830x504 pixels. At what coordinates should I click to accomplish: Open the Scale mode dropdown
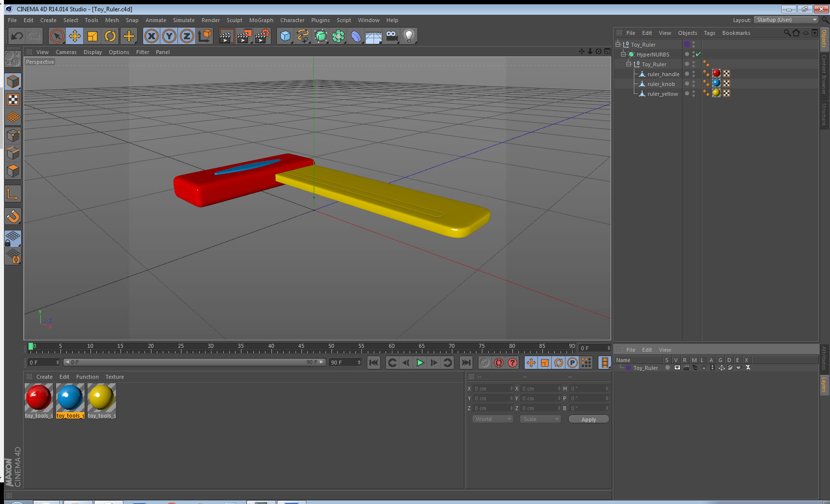(x=540, y=419)
